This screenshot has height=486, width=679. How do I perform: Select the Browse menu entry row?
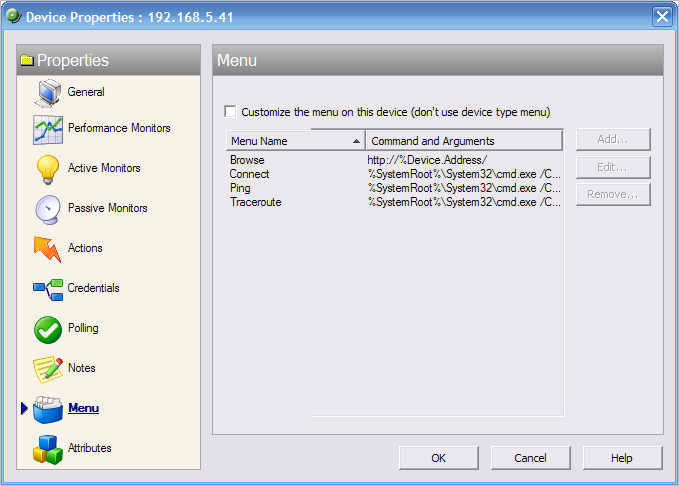(394, 160)
